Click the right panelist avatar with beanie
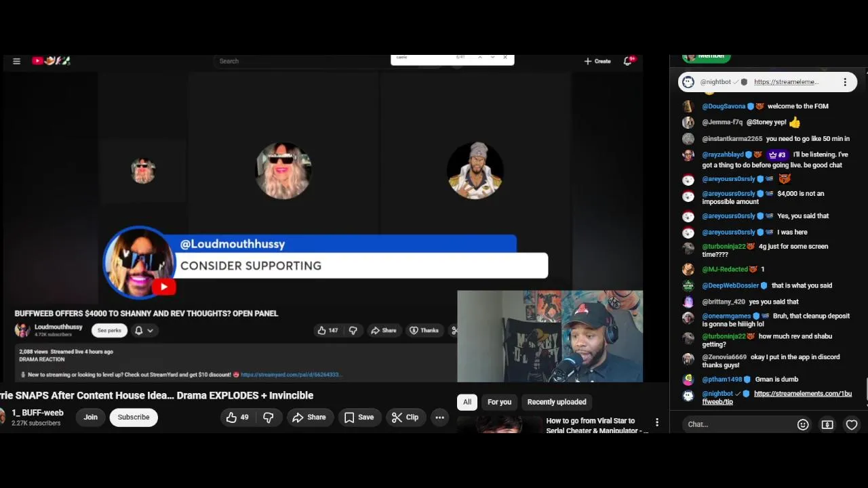This screenshot has width=868, height=488. pyautogui.click(x=475, y=170)
